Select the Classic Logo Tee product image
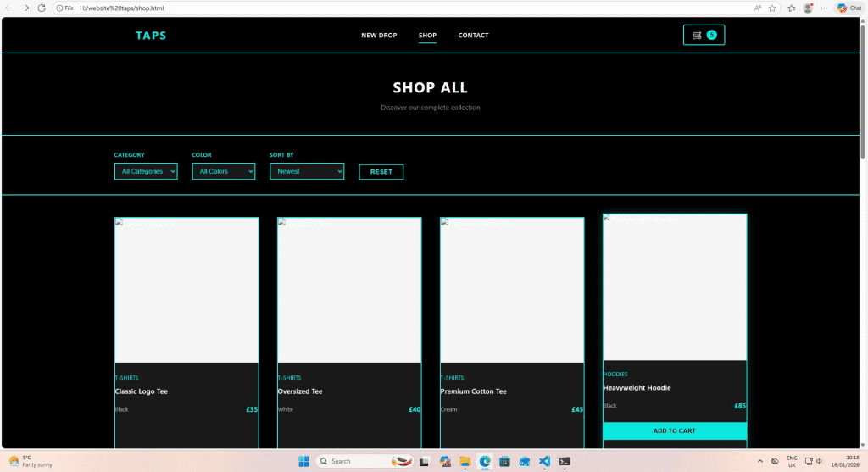This screenshot has height=472, width=868. pos(186,290)
